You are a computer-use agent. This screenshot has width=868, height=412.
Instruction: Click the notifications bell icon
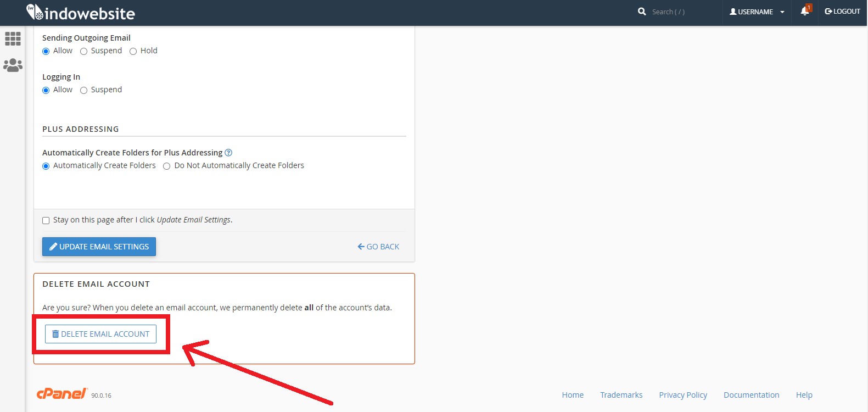click(804, 12)
